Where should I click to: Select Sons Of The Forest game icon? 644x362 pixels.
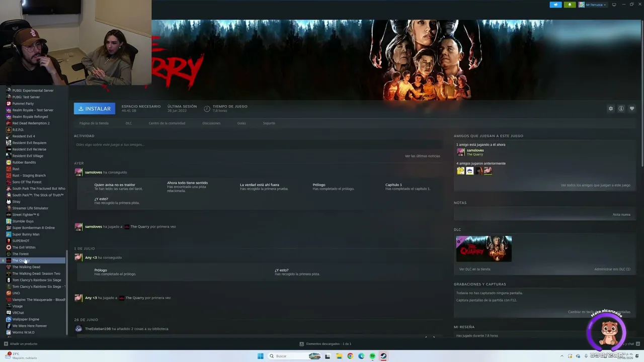9,182
